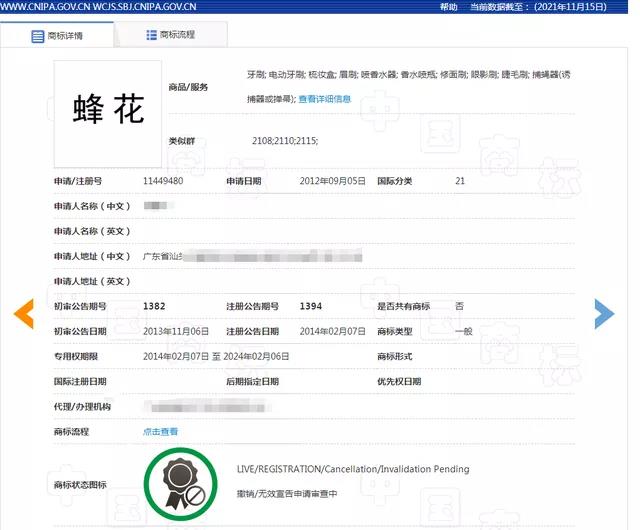Click the preliminary announcement issue 1382
The width and height of the screenshot is (640, 530).
[154, 305]
